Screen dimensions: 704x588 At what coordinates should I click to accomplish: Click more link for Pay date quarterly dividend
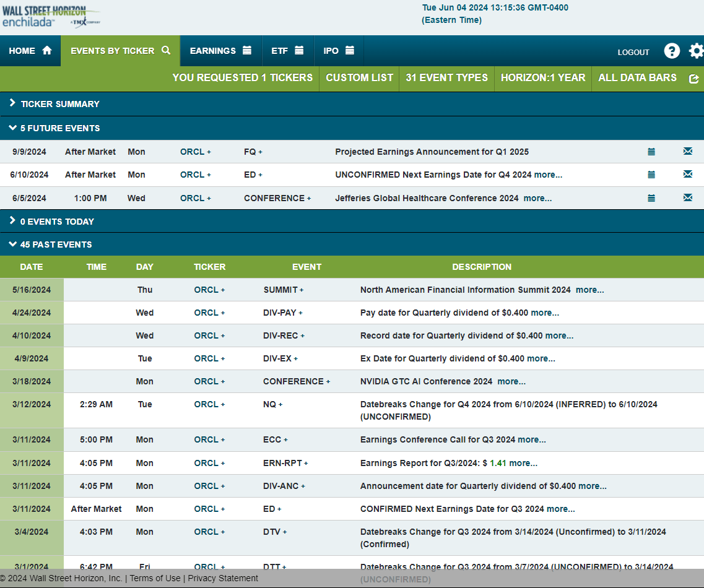[x=545, y=313]
